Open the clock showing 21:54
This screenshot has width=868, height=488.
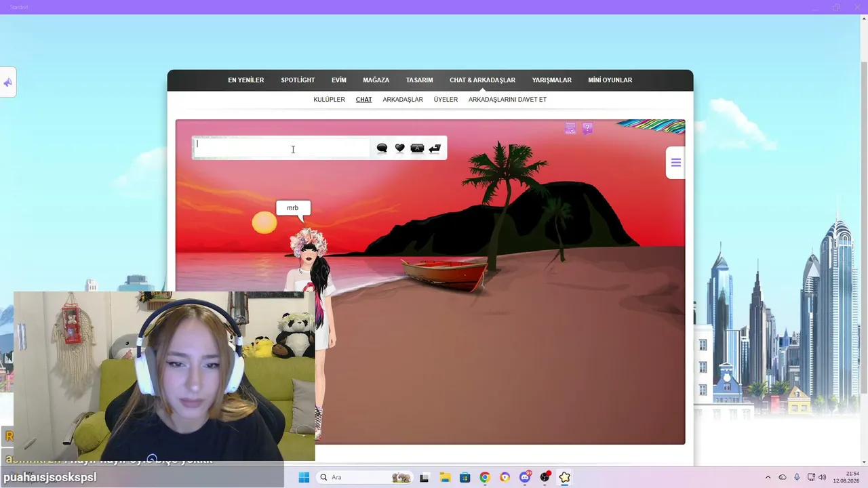coord(847,477)
